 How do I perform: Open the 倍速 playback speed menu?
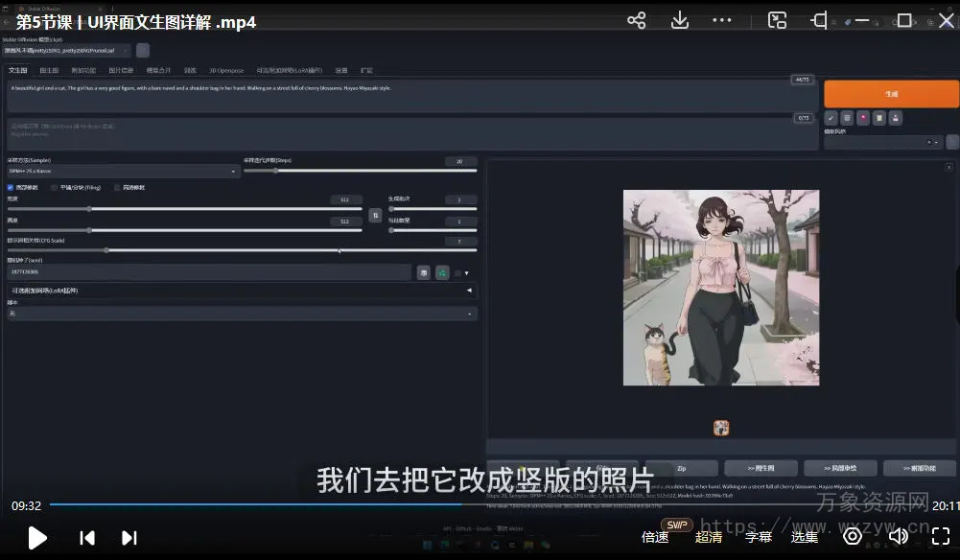(655, 537)
